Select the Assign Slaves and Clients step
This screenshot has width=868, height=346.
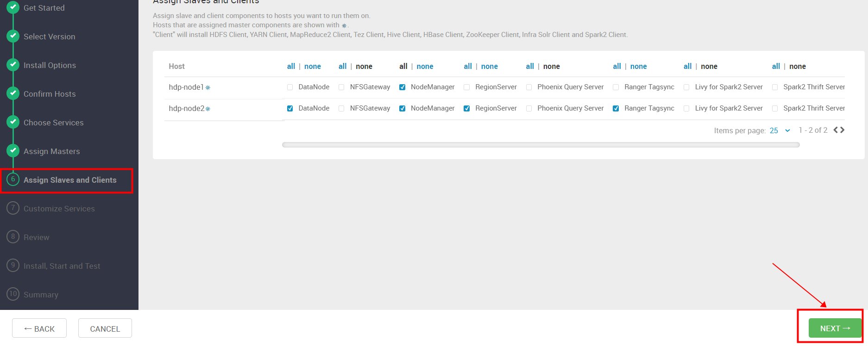click(70, 180)
